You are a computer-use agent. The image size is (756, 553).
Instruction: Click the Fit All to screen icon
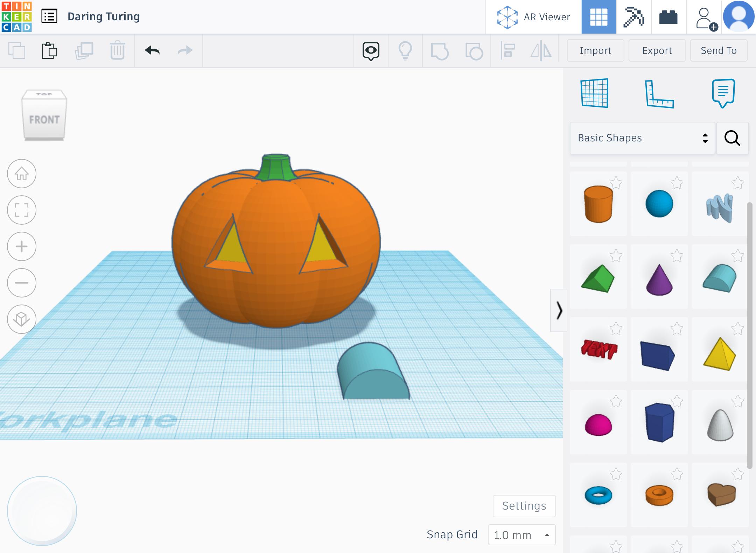point(22,210)
